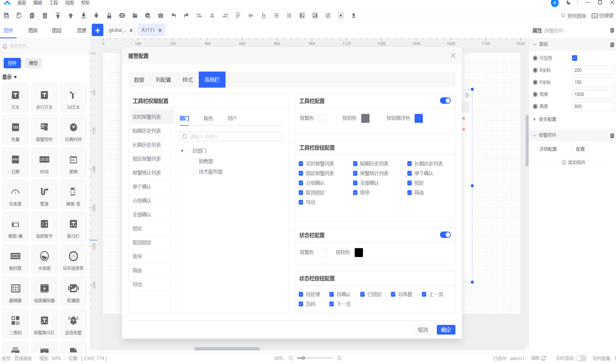The width and height of the screenshot is (616, 364).
Task: Click the screenshot camera icon
Action: pyautogui.click(x=161, y=16)
